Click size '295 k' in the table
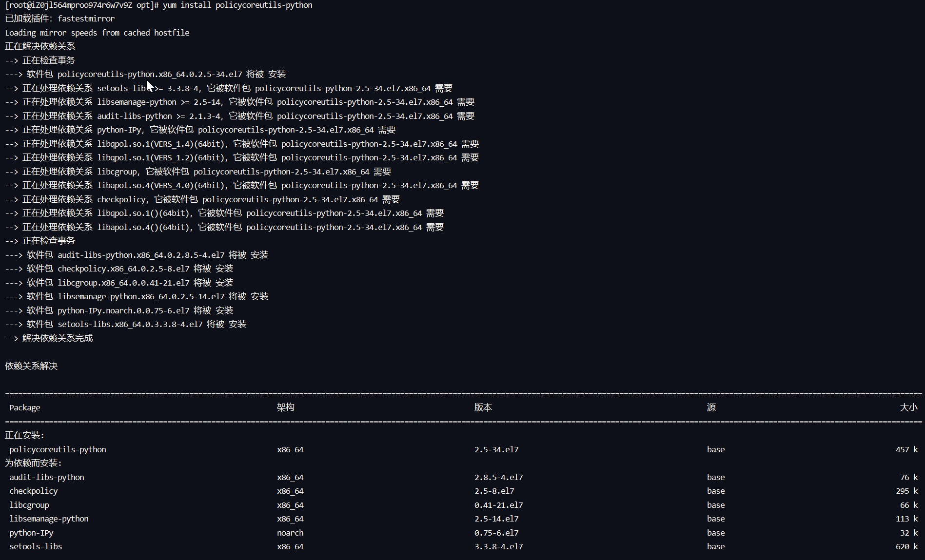 tap(907, 491)
